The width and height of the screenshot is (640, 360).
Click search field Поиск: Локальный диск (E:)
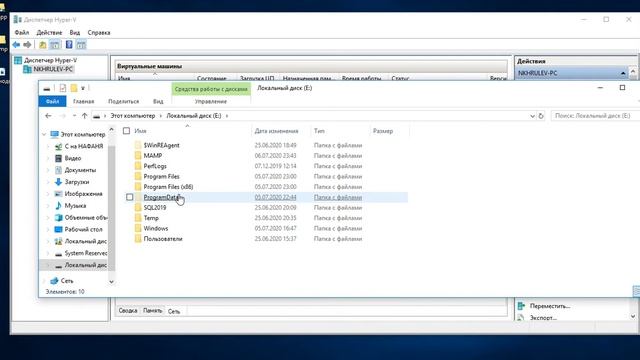594,116
